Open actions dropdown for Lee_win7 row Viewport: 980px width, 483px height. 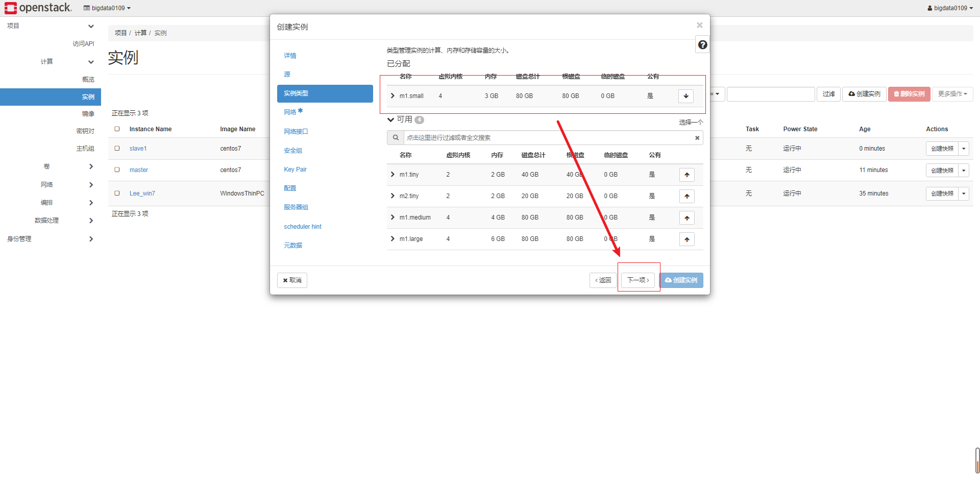[x=964, y=194]
